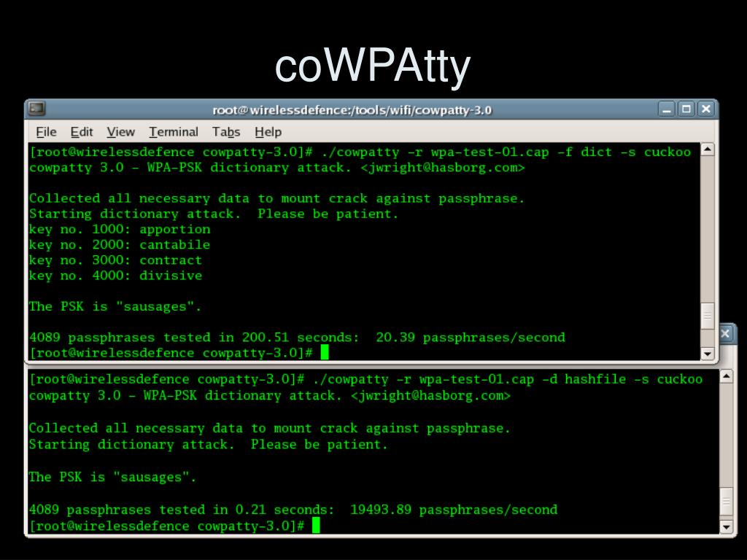This screenshot has width=747, height=560.
Task: Click the cursor at bottom terminal prompt
Action: pyautogui.click(x=316, y=526)
